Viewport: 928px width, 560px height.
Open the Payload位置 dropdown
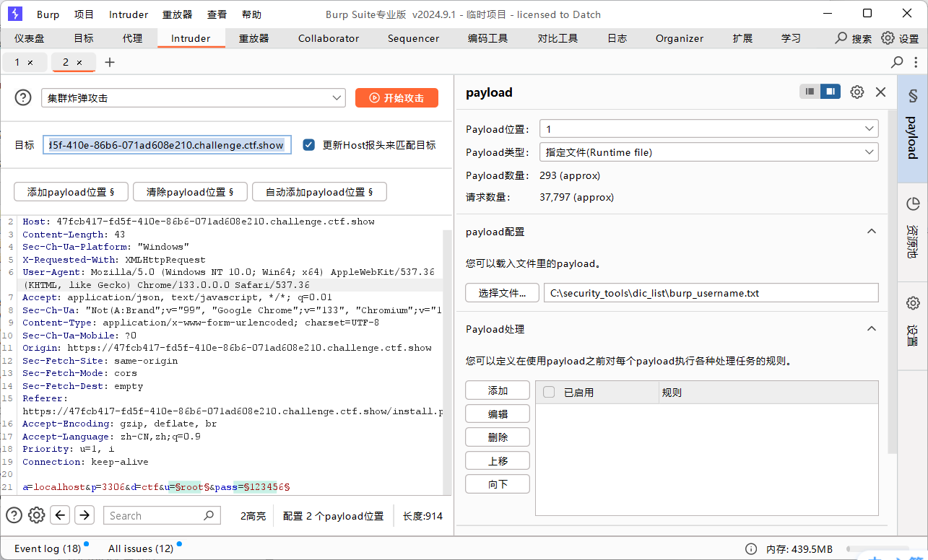[x=709, y=129]
